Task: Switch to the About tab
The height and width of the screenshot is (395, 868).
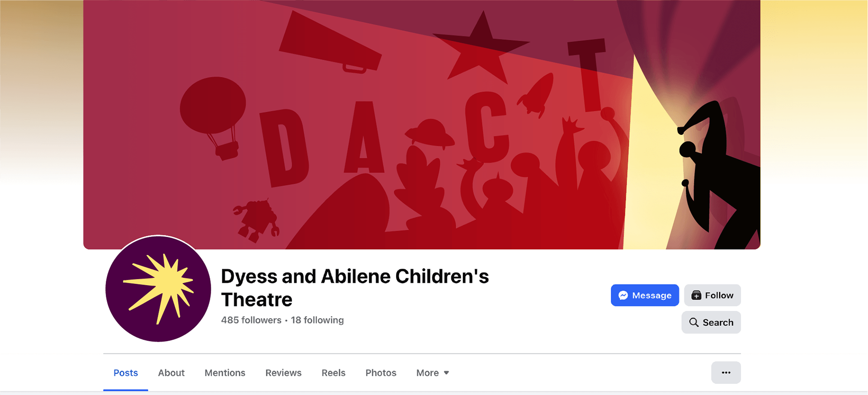Action: [171, 373]
